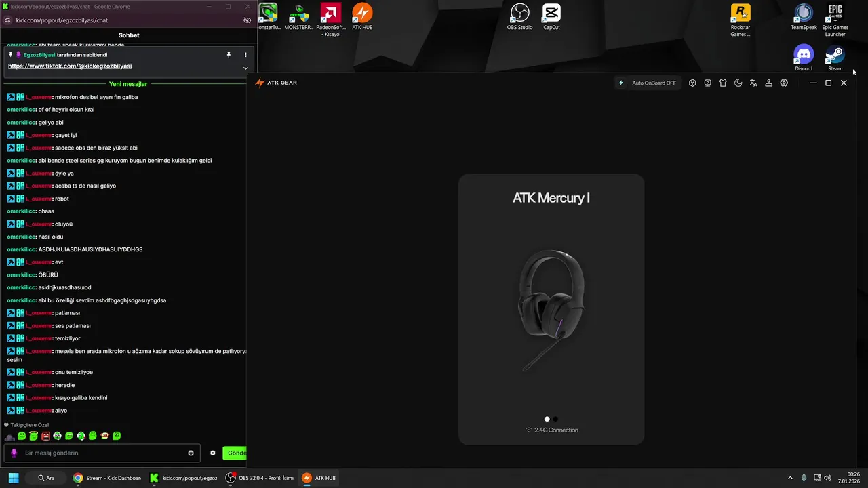Open CapCut desktop shortcut

551,17
